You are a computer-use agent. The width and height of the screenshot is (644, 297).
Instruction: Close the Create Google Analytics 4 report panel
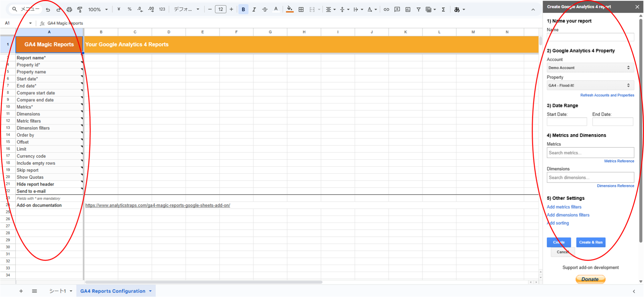[x=637, y=7]
